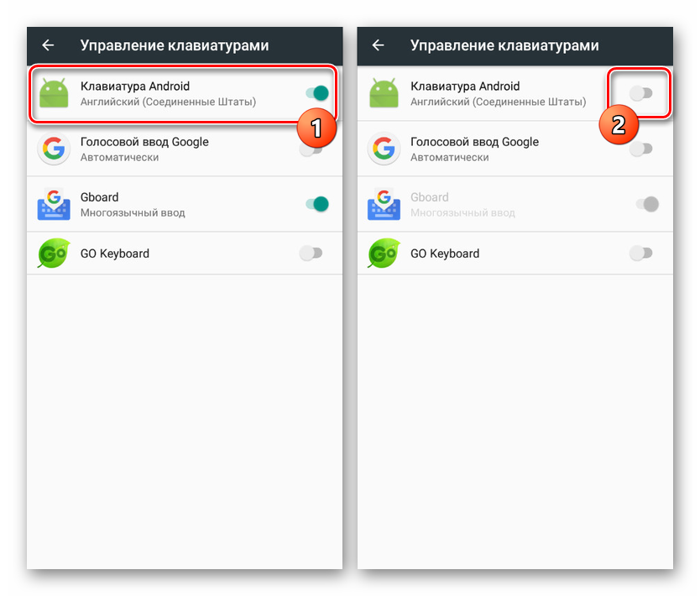The height and width of the screenshot is (596, 700).
Task: Go back using right screen's arrow
Action: pyautogui.click(x=379, y=45)
